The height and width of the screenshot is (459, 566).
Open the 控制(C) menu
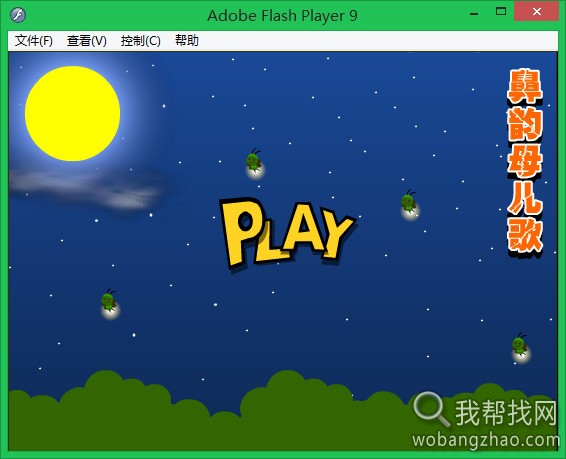[x=140, y=40]
